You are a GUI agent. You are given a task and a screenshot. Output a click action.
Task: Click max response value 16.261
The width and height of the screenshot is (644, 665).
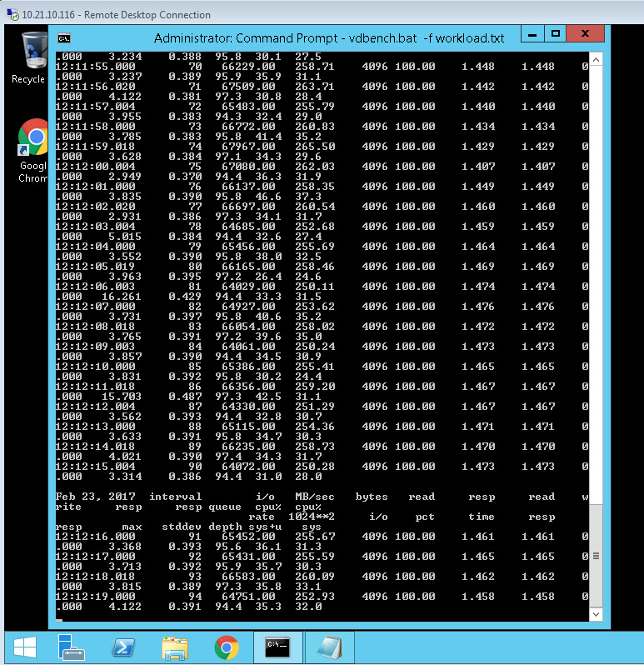point(122,297)
